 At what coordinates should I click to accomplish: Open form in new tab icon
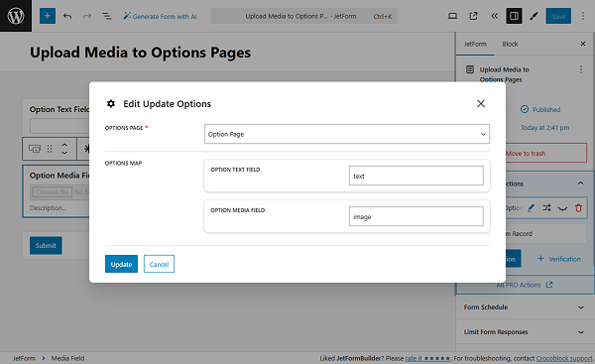tap(473, 16)
